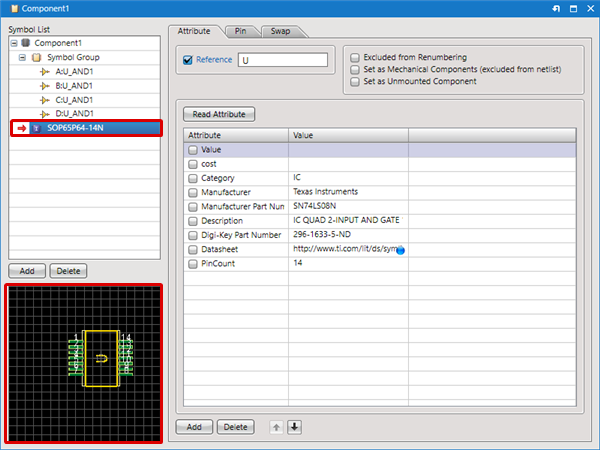
Task: Select the B:U_AND1 symbol row
Action: [x=85, y=86]
